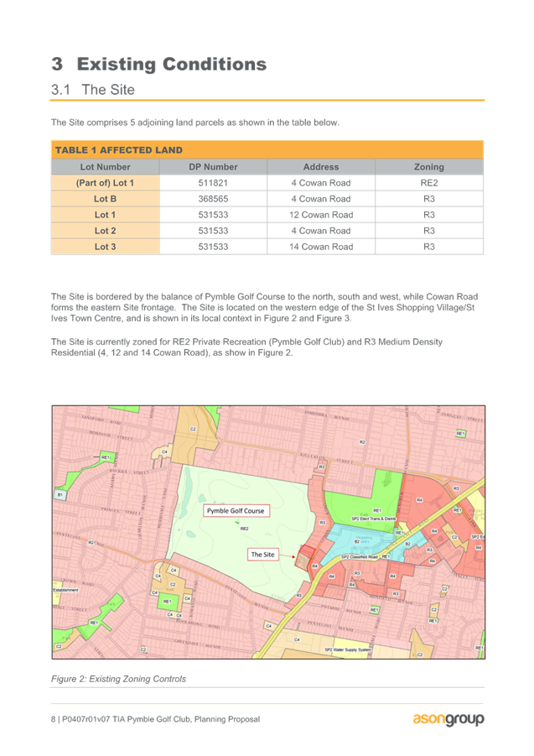534x756 pixels.
Task: Click the asongroup logo in footer
Action: point(448,719)
